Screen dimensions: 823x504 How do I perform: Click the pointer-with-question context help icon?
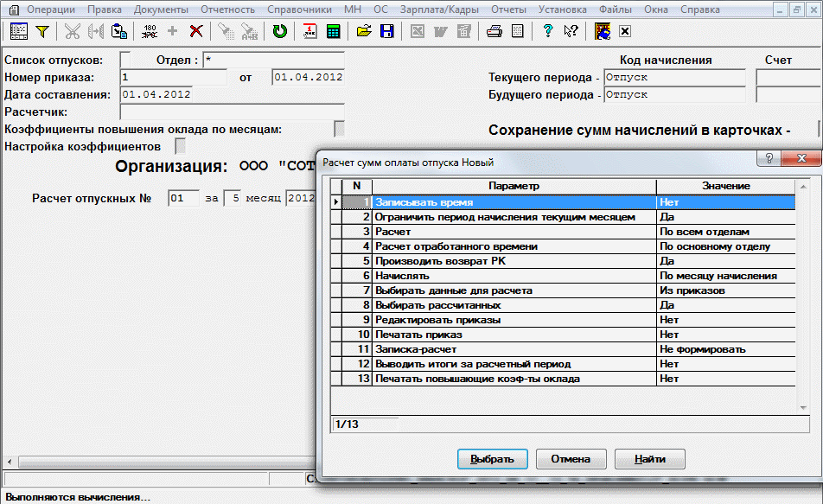pos(571,31)
